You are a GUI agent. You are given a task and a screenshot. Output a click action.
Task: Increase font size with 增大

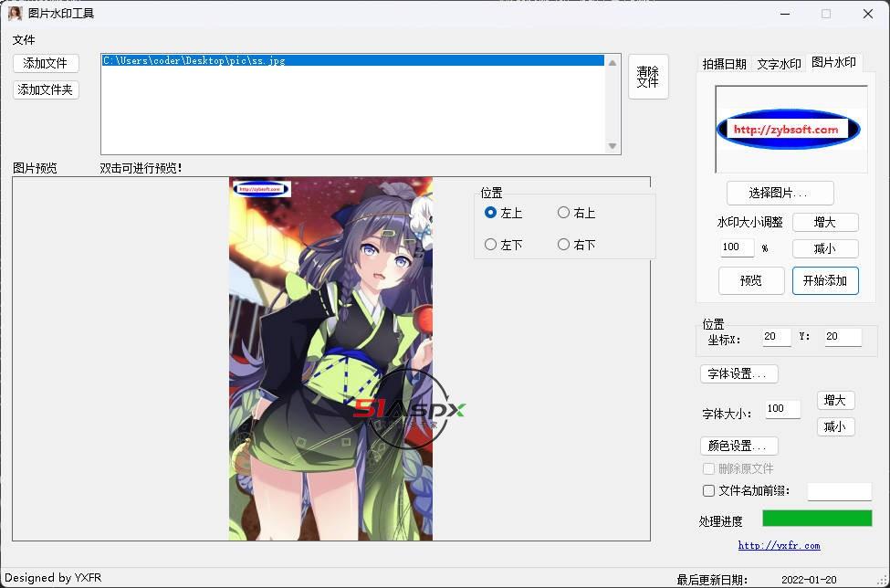point(835,401)
